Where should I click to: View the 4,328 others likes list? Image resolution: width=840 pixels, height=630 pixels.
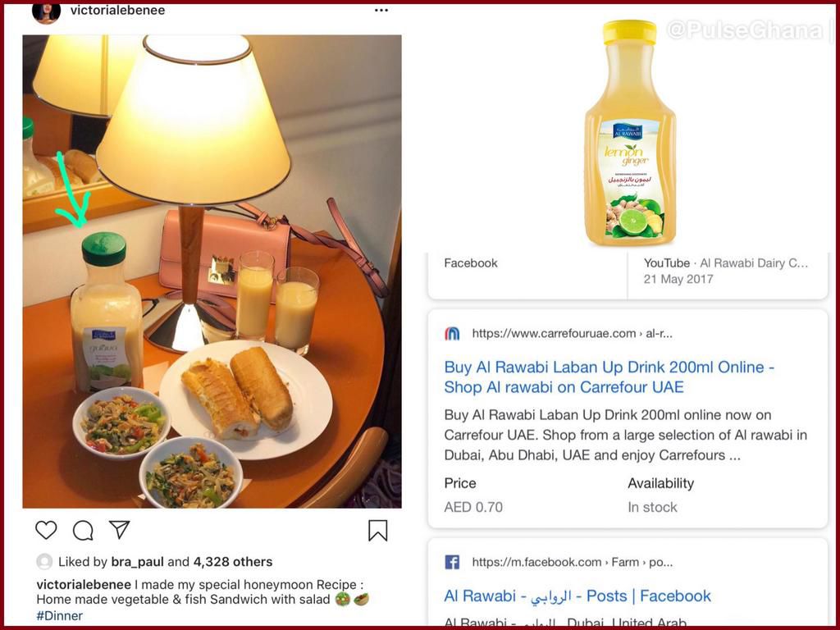[x=232, y=561]
